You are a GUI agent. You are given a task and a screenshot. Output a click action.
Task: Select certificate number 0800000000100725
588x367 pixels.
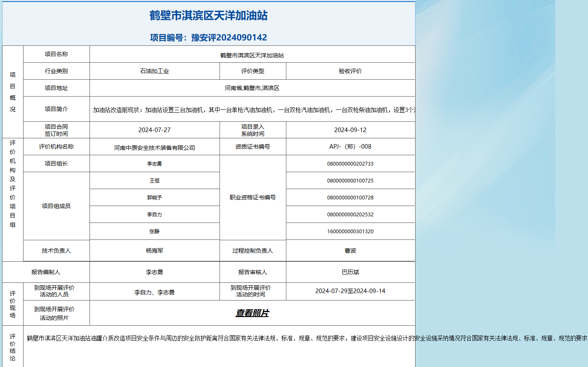350,181
